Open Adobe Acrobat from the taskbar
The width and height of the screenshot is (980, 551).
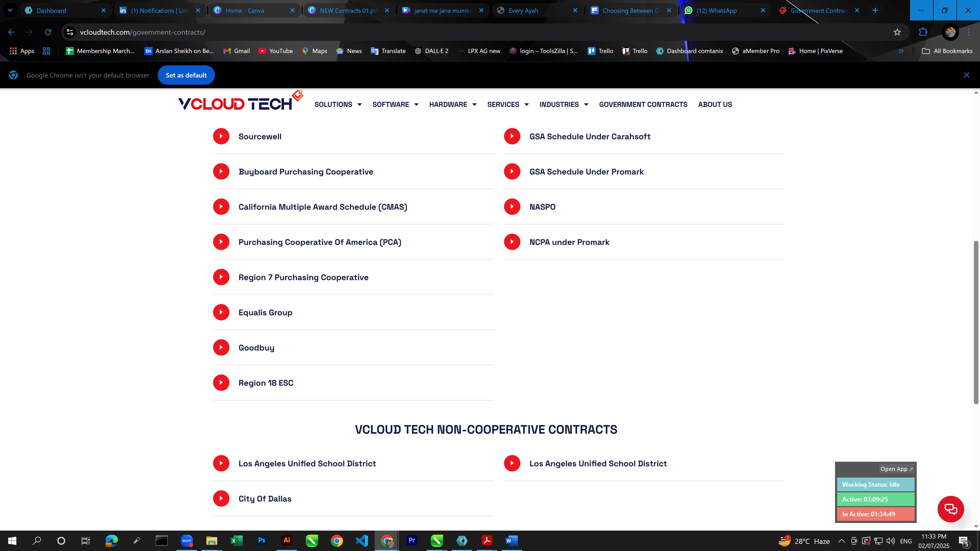487,540
